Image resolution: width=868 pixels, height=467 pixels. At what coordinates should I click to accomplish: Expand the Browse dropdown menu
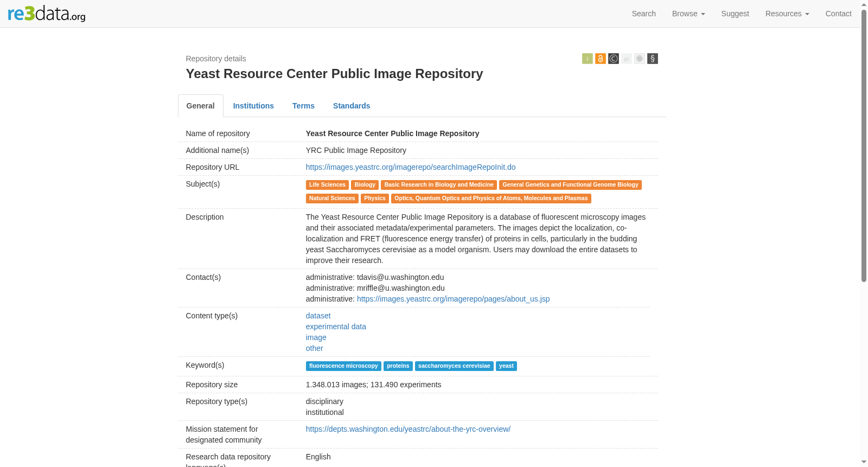tap(688, 14)
